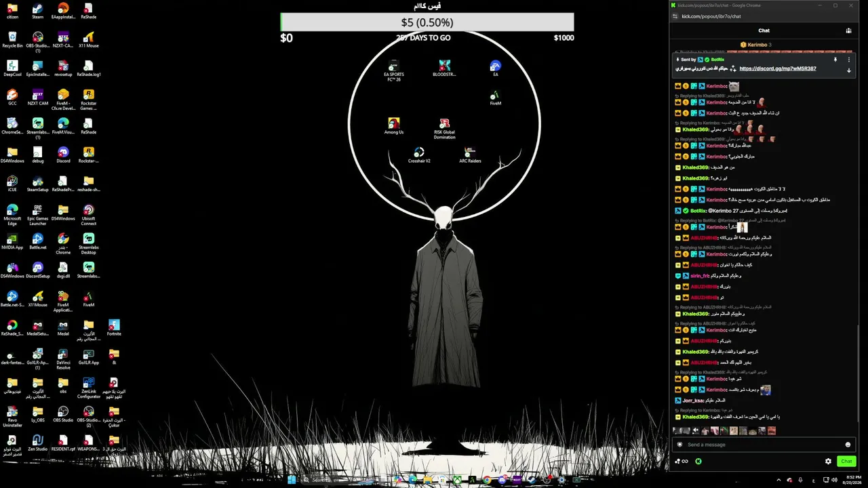Select the Recycle Bin icon

pyautogui.click(x=12, y=40)
